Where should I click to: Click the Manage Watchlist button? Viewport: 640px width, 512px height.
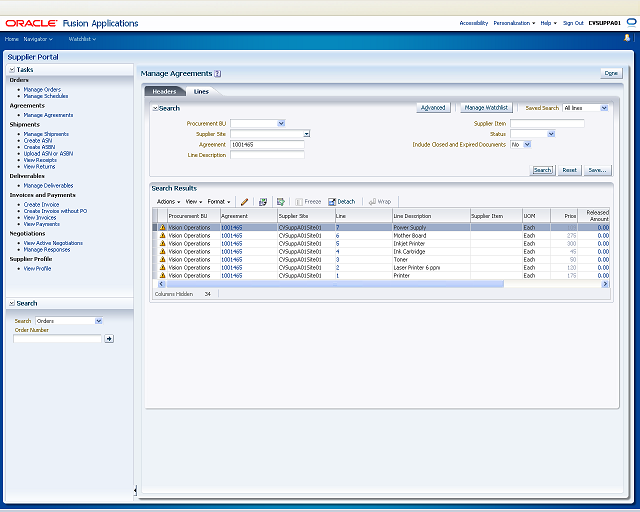click(486, 108)
